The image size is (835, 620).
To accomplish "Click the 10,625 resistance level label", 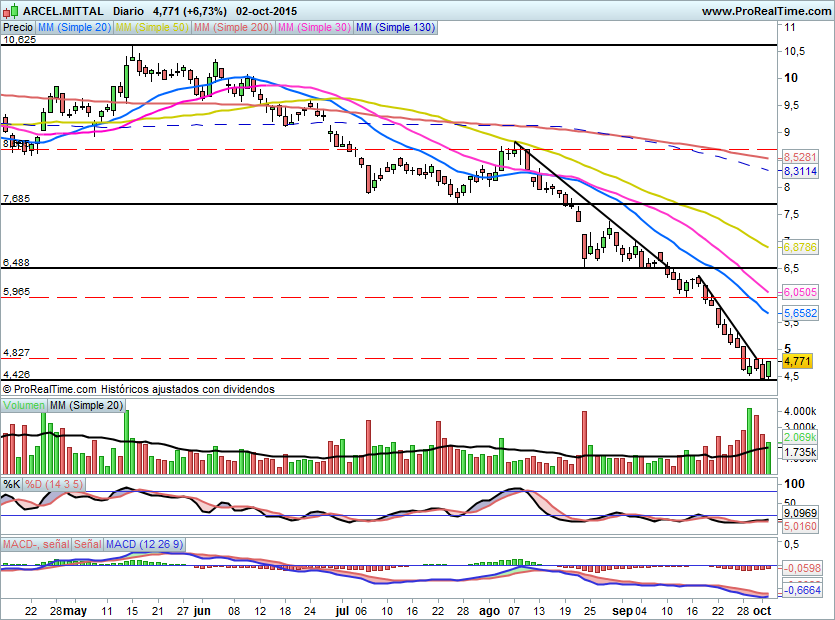I will pyautogui.click(x=19, y=39).
